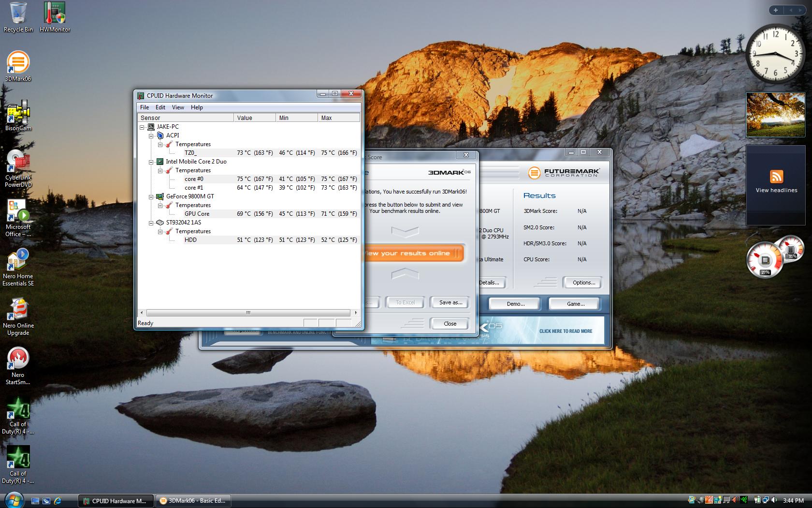Launch the HWMonitor desktop shortcut
Viewport: 812px width, 508px height.
55,17
